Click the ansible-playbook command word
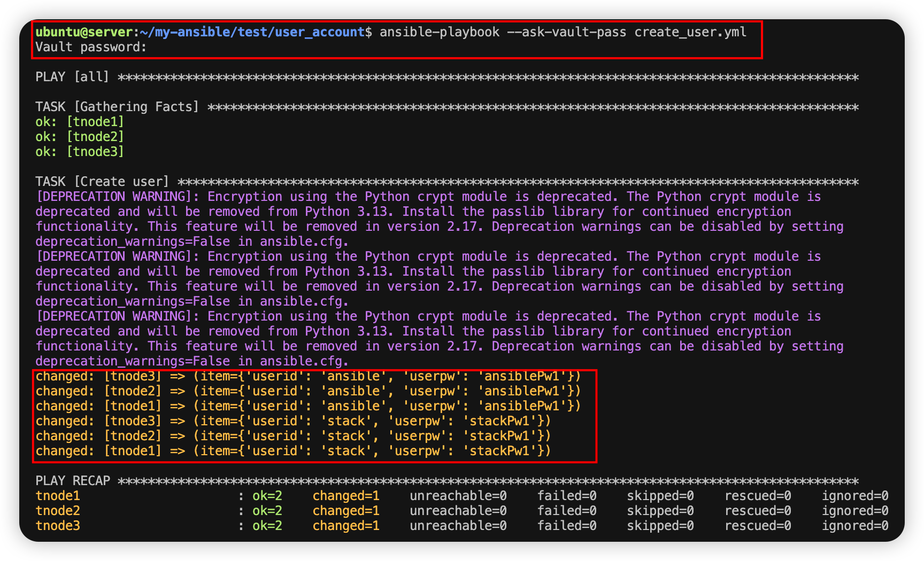Screen dimensions: 924x561 point(440,32)
